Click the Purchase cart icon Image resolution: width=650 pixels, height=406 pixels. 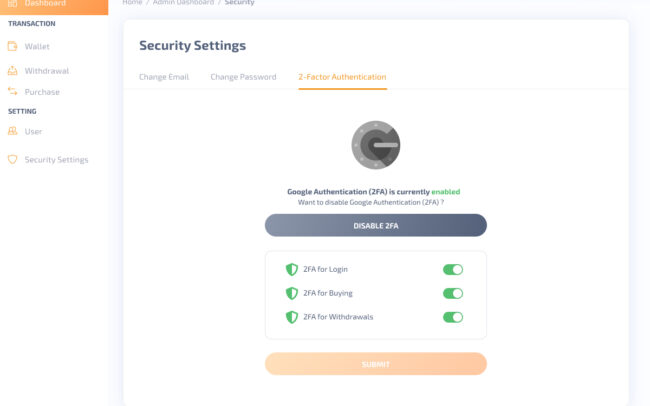click(12, 92)
